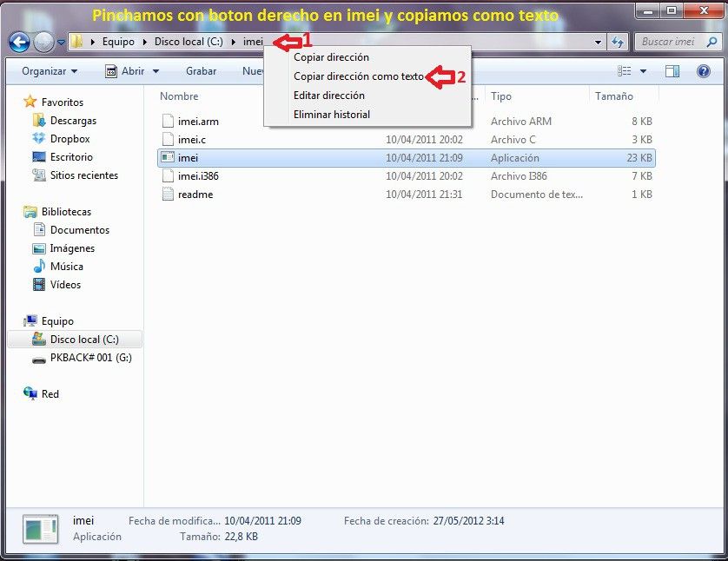
Task: Go back with the blue Back arrow
Action: coord(19,43)
